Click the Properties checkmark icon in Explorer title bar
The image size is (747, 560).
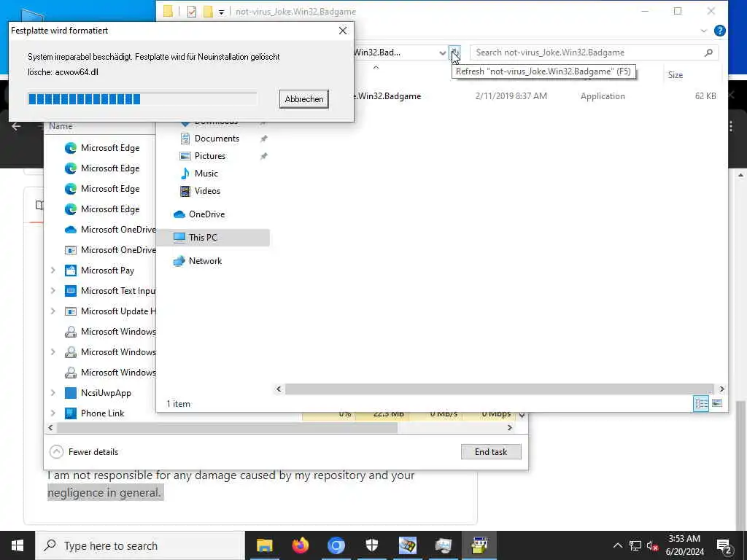pyautogui.click(x=192, y=12)
